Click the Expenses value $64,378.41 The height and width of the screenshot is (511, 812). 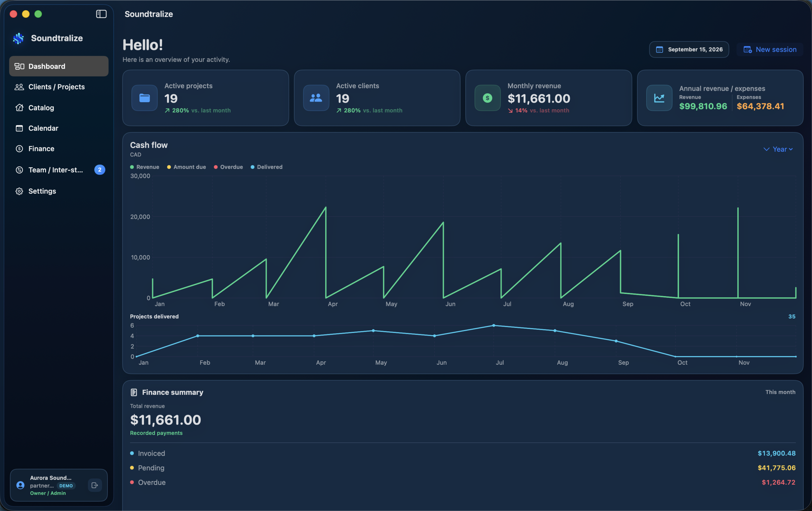(760, 106)
